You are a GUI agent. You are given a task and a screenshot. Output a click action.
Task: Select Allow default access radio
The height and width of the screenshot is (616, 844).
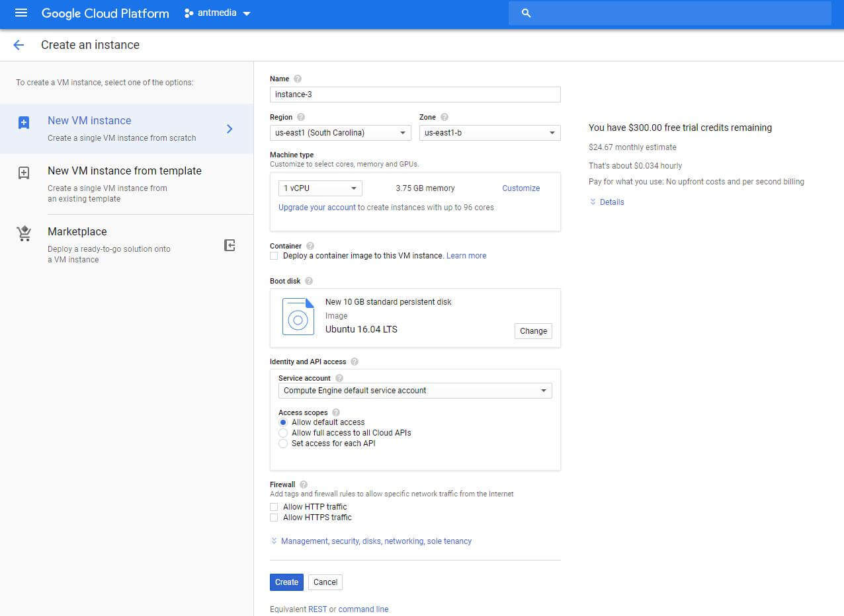(x=283, y=422)
